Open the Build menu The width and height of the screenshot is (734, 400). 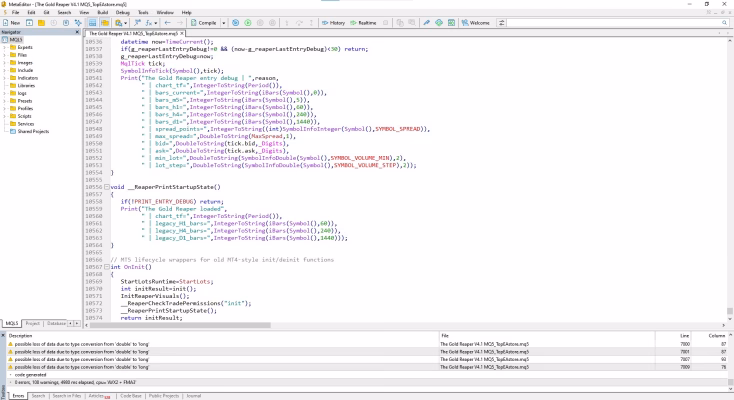coord(103,12)
